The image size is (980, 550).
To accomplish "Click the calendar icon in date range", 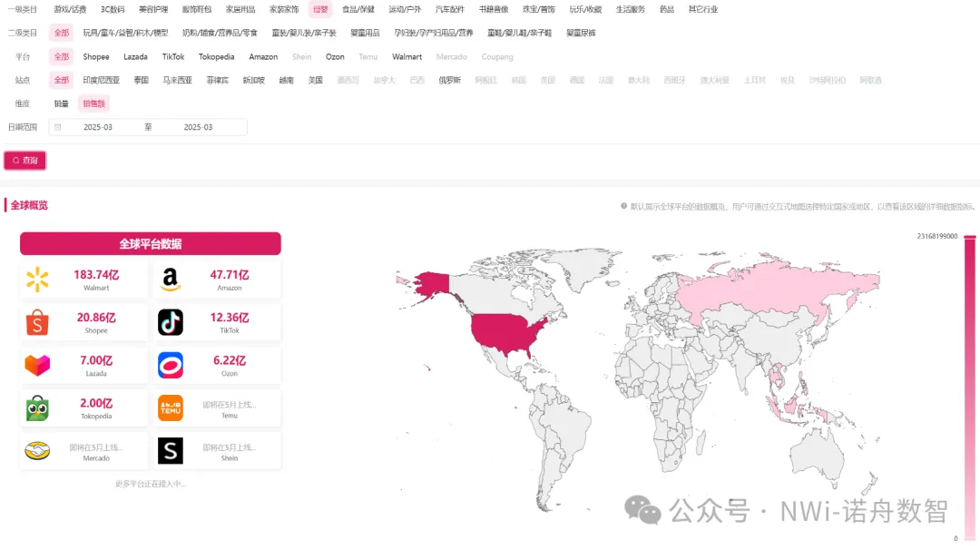I will [x=58, y=127].
